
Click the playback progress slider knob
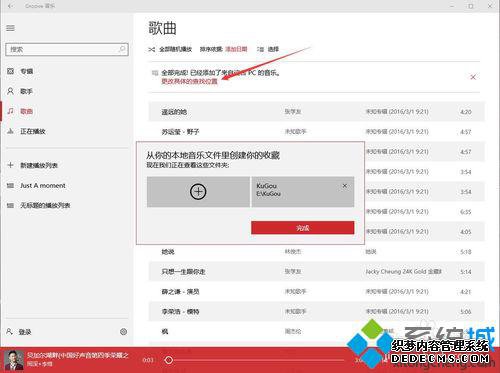(x=169, y=360)
